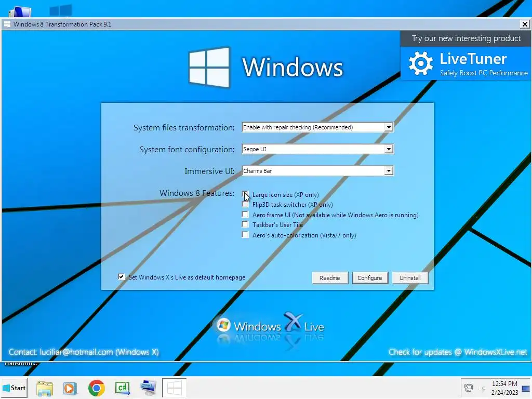Click the lucifiar@hotmail.com contact text
Viewport: 532px width, 399px height.
[x=76, y=352]
